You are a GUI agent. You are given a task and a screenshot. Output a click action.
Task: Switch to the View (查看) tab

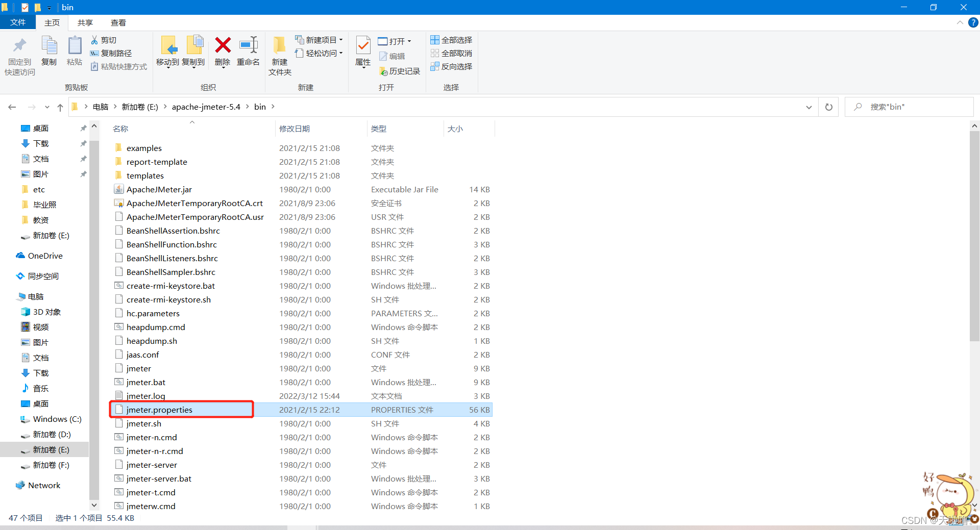point(118,22)
